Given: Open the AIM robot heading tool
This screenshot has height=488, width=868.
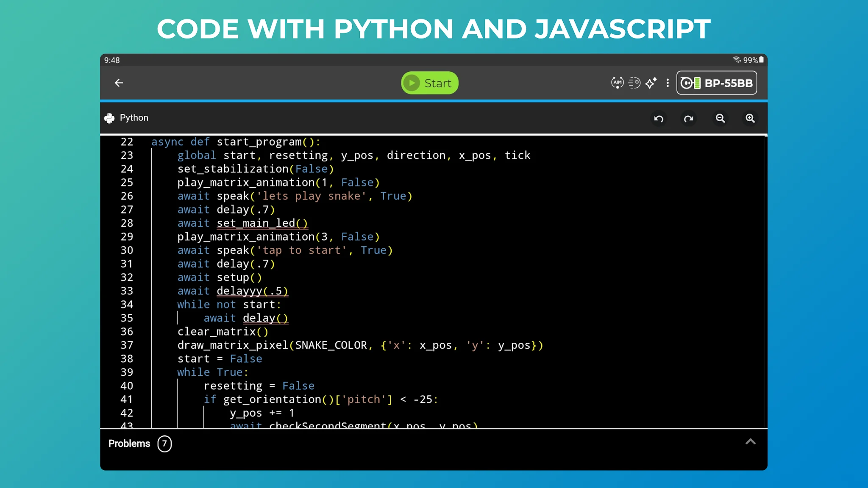Looking at the screenshot, I should point(617,83).
